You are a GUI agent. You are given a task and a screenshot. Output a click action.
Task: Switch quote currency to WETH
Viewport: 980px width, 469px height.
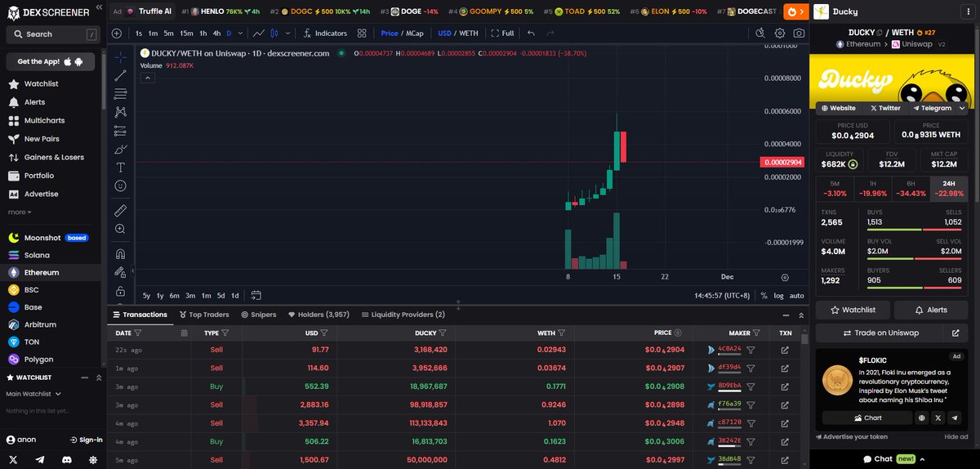click(470, 33)
